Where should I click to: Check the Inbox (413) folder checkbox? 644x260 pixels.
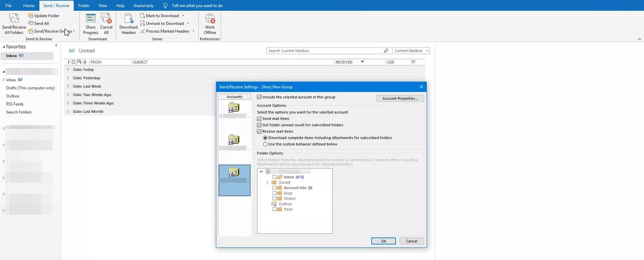[274, 177]
